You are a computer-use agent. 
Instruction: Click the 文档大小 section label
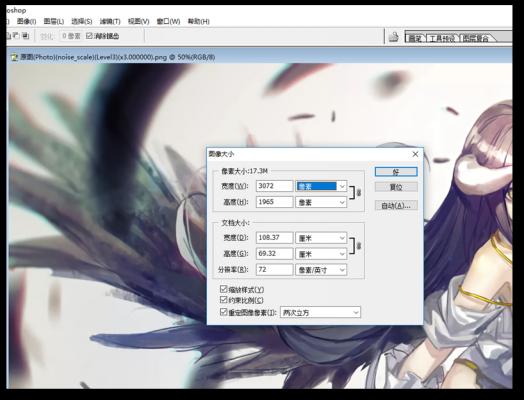[x=235, y=223]
